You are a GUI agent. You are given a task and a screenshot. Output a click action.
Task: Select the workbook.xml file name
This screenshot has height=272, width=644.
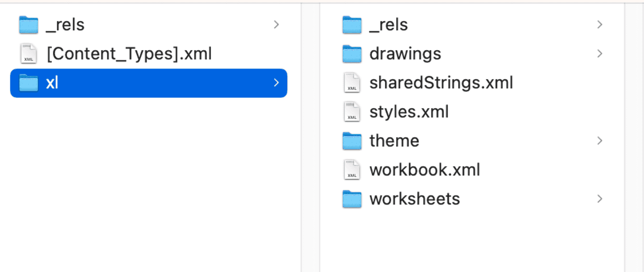424,170
